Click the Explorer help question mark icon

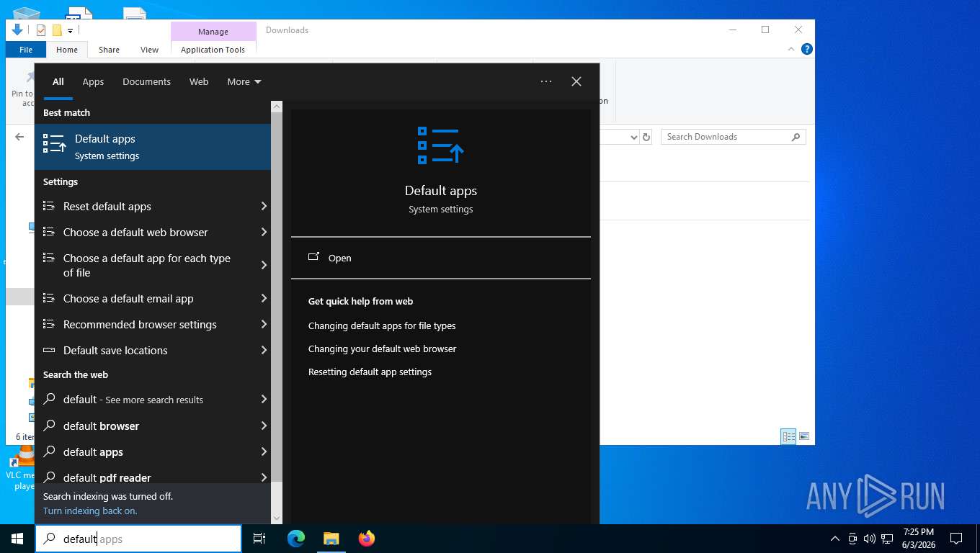click(x=807, y=49)
